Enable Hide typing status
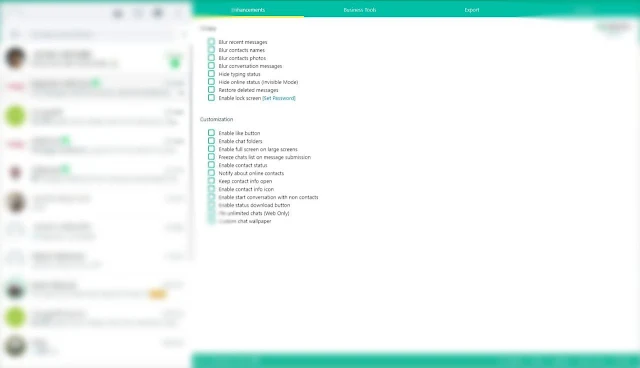Viewport: 640px width, 368px height. (211, 74)
